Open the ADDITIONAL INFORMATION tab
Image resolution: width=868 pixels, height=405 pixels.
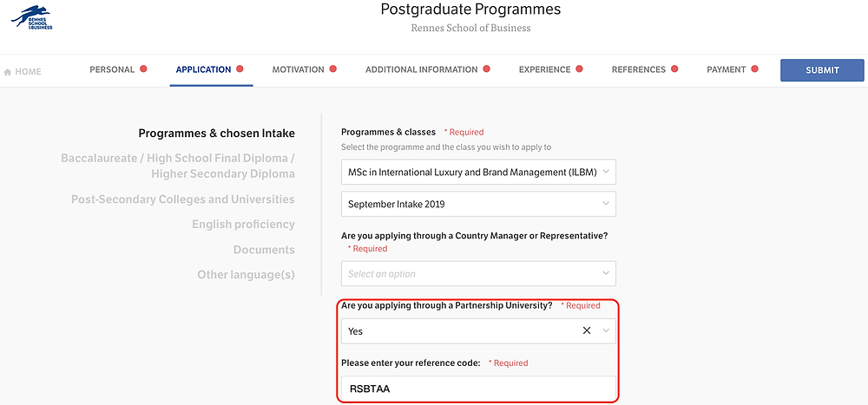click(x=421, y=69)
